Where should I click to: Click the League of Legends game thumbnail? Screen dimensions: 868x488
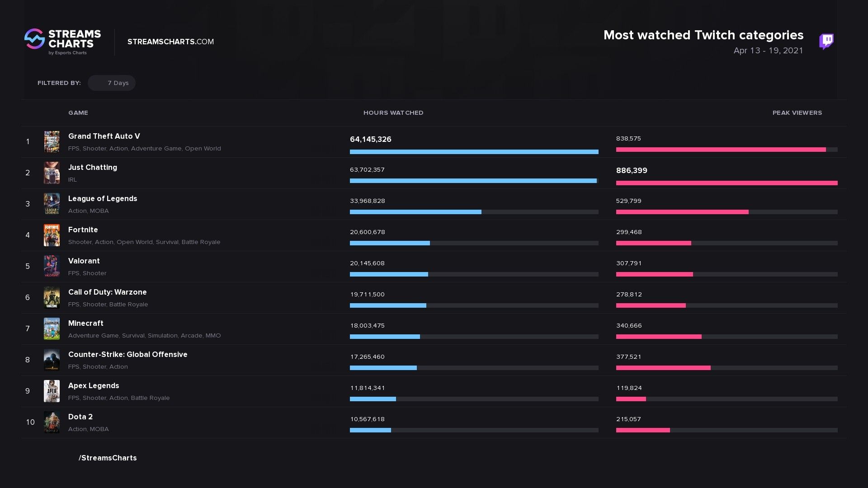[51, 203]
